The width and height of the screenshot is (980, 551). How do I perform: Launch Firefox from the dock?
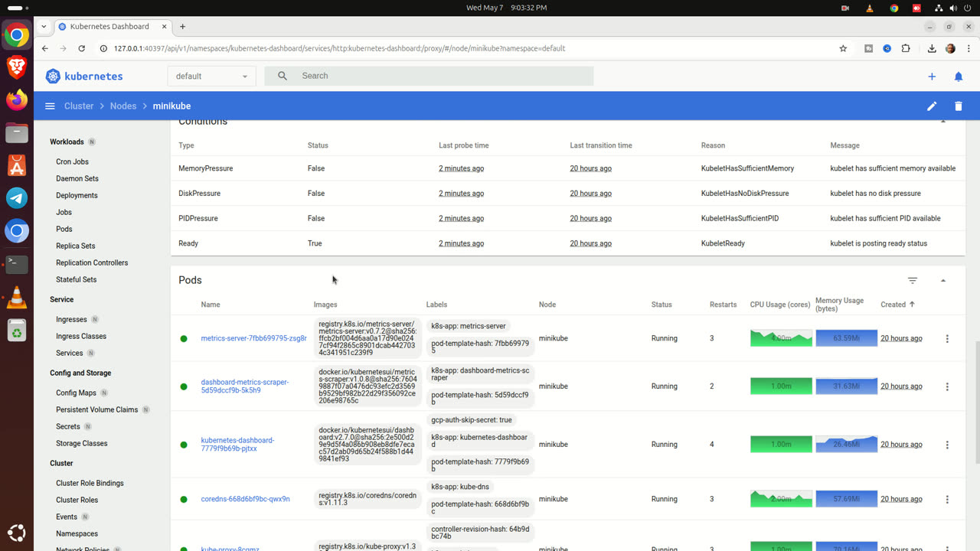pos(17,99)
